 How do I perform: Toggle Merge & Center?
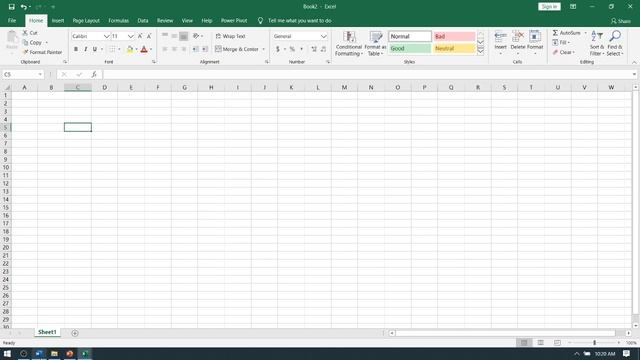click(x=237, y=49)
